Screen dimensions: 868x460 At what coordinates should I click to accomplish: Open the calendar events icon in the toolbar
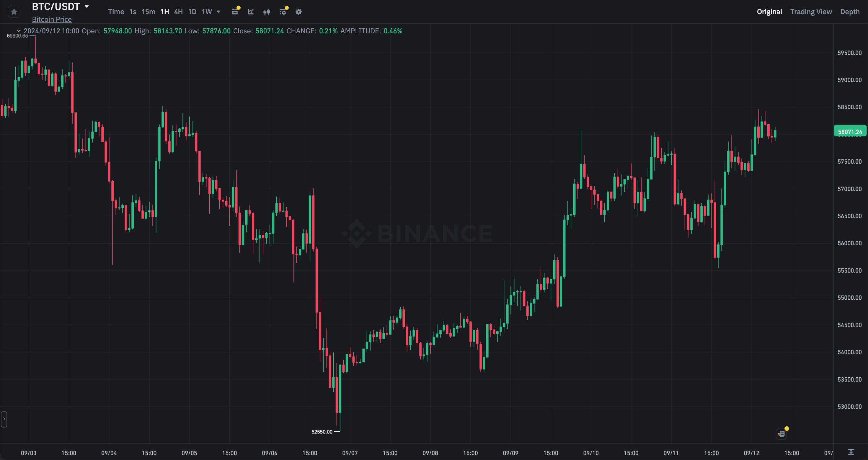(x=235, y=12)
